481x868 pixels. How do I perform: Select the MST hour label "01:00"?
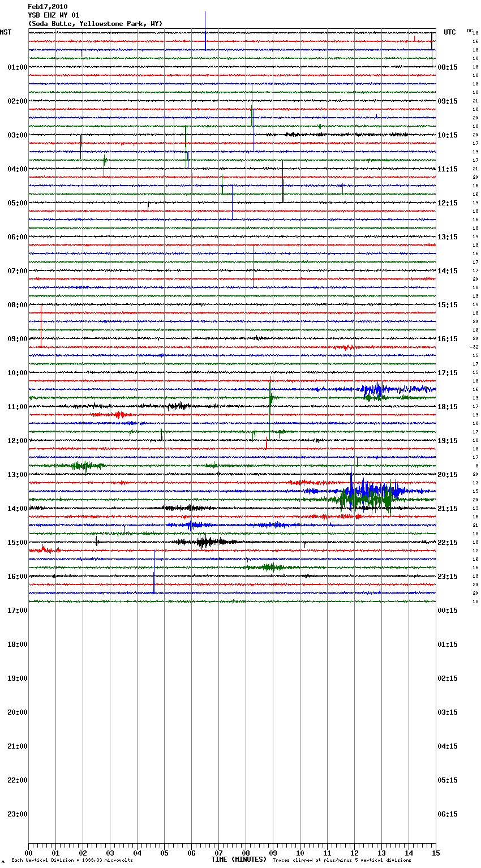point(18,67)
